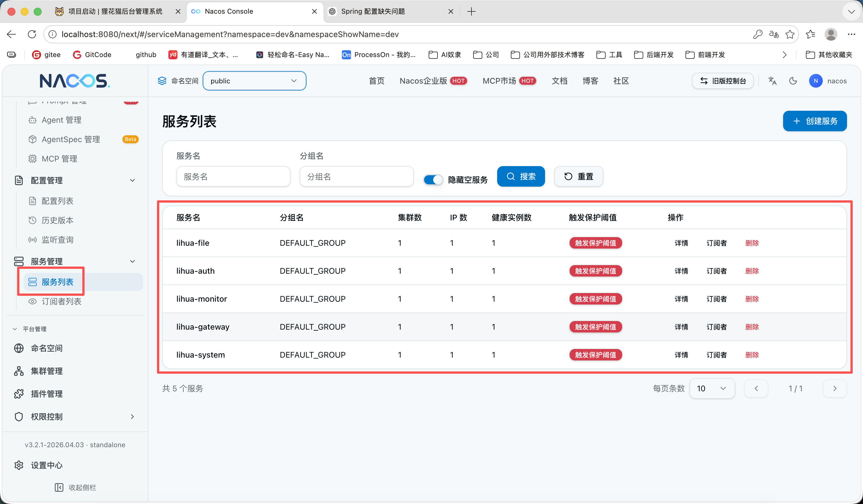This screenshot has width=863, height=504.
Task: Click the NACOS logo
Action: click(x=75, y=81)
